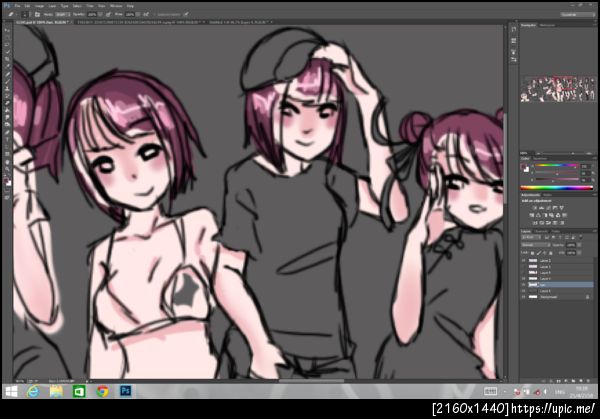
Task: Select the Brush tool in toolbox
Action: 7,82
